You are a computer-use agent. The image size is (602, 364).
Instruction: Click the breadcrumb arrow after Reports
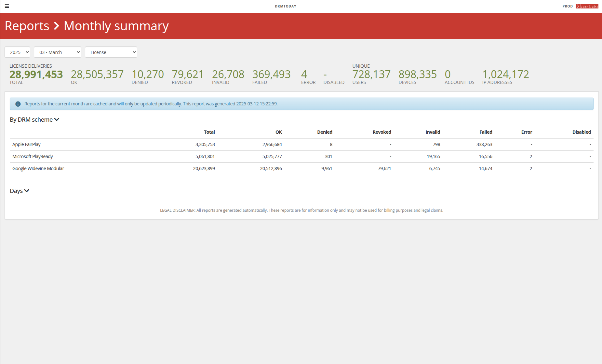[x=56, y=25]
